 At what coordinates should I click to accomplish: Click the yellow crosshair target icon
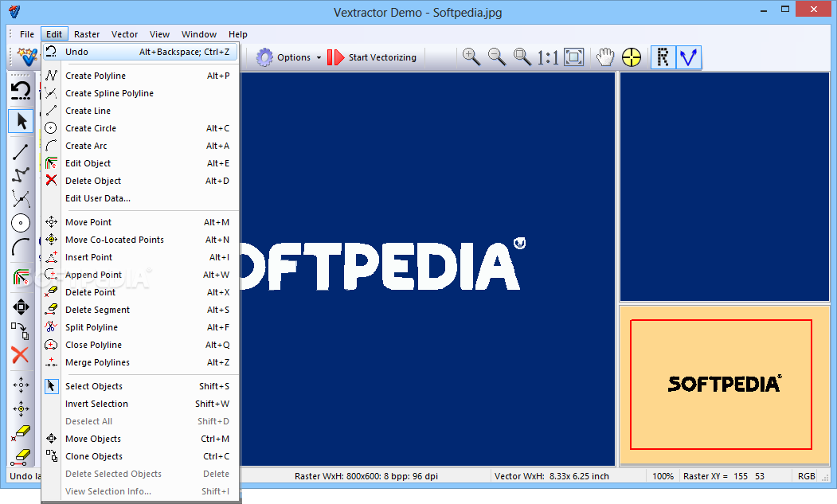[x=632, y=57]
